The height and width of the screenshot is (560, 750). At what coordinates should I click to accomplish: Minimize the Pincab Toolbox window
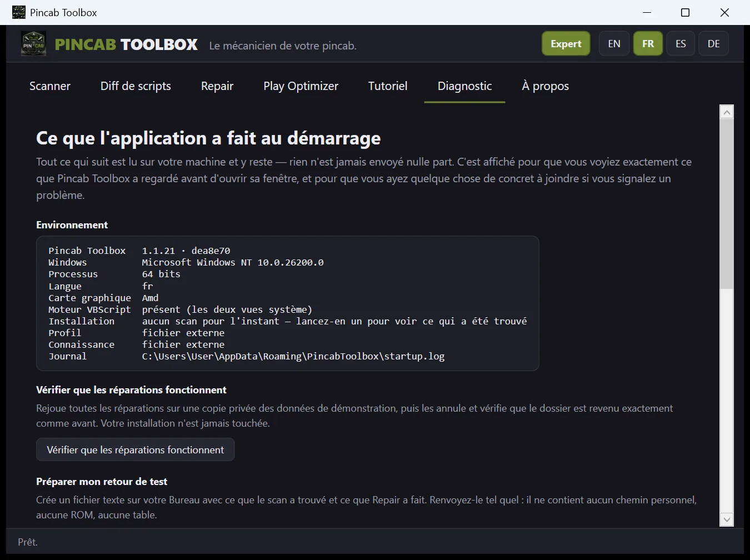pyautogui.click(x=647, y=12)
